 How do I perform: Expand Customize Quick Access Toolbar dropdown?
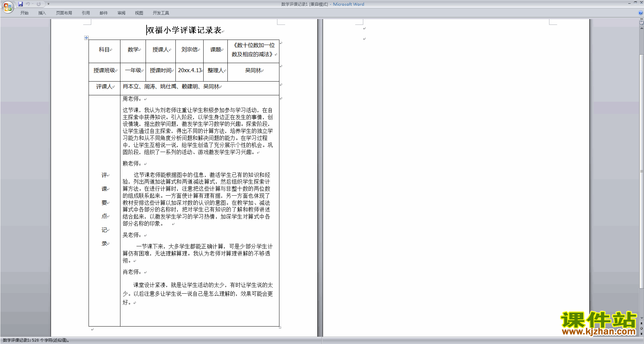tap(48, 4)
